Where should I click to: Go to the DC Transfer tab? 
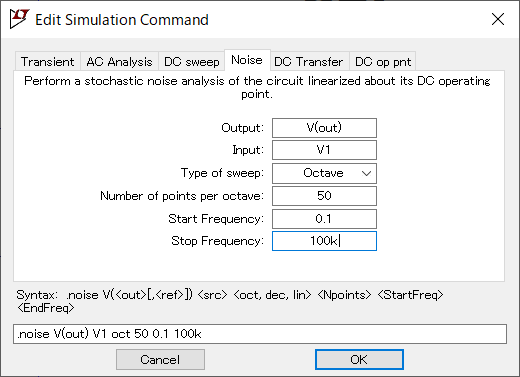[309, 62]
